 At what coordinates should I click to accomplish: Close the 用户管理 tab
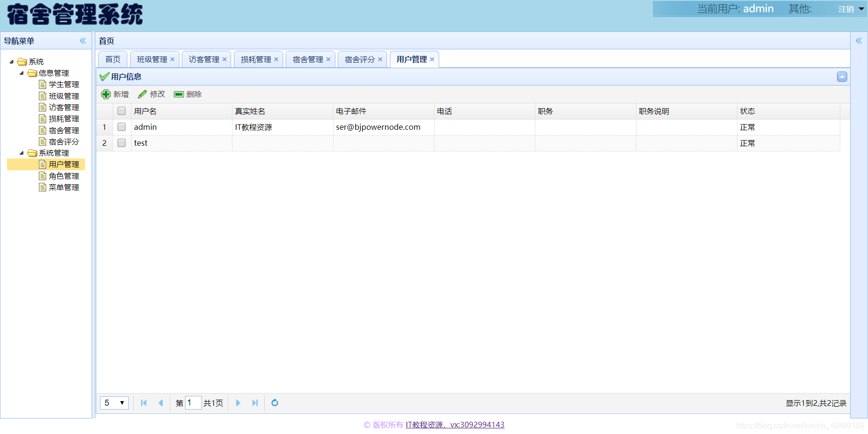point(432,59)
